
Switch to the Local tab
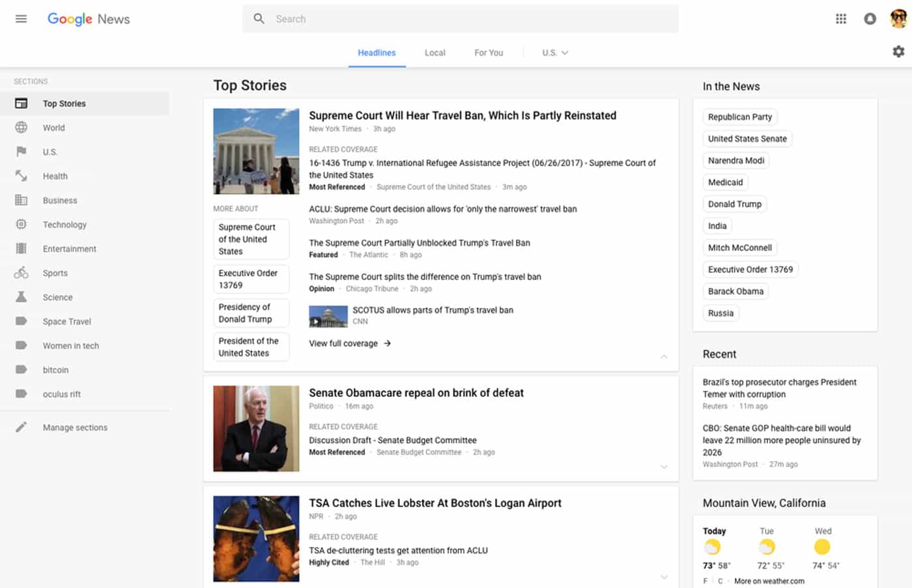(x=435, y=53)
